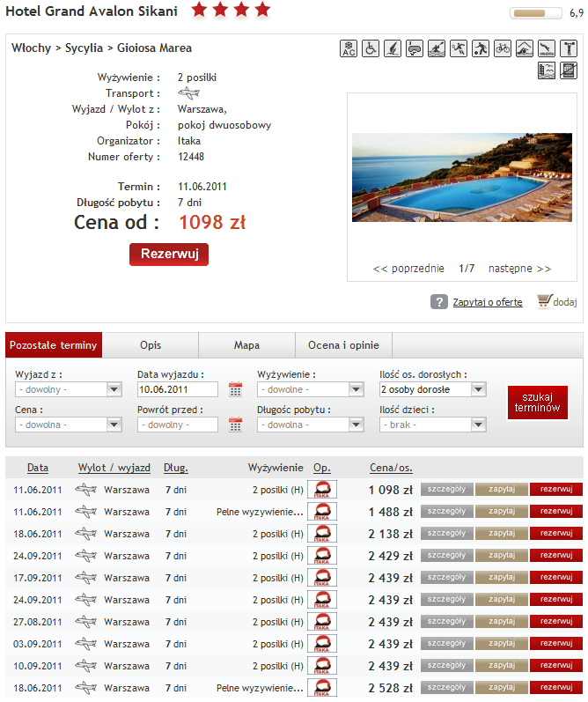Click Itaka operator logo in 1 488 zł row
The width and height of the screenshot is (588, 702).
pyautogui.click(x=322, y=511)
